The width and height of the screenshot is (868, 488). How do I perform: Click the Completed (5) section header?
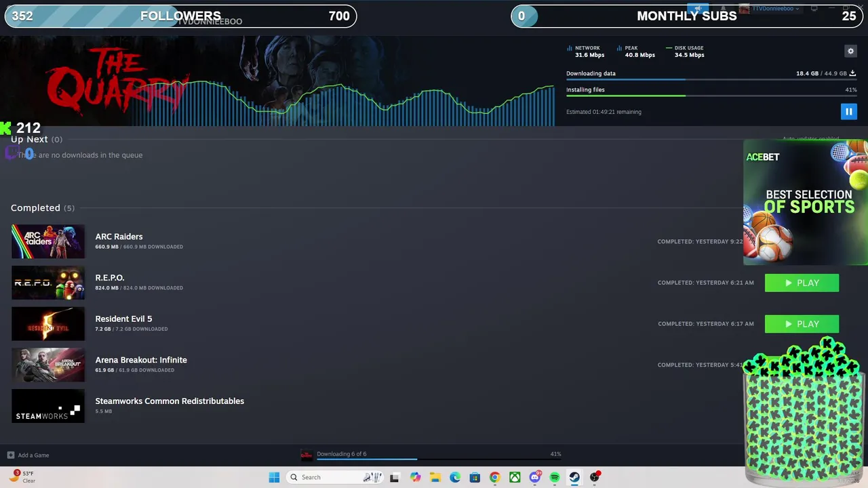[43, 208]
